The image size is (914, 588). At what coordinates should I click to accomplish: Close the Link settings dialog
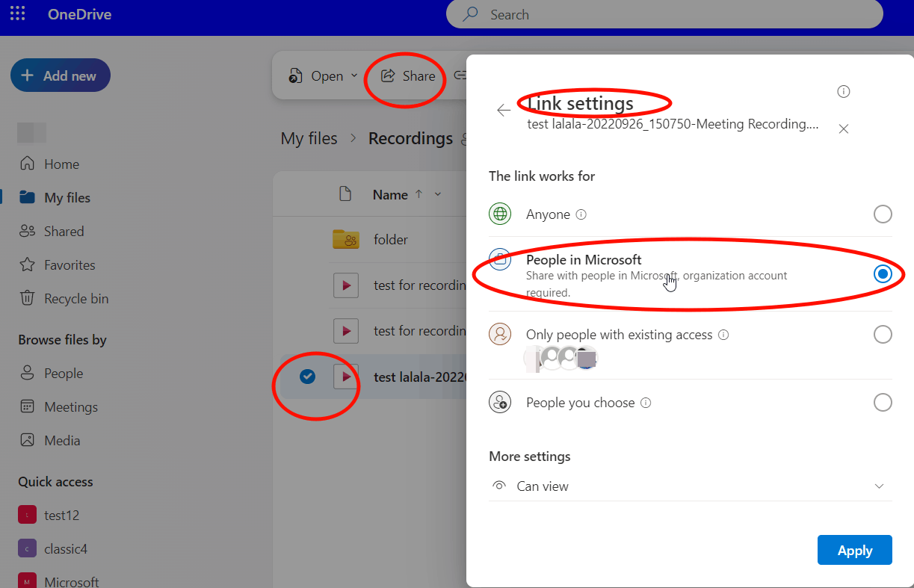coord(844,129)
